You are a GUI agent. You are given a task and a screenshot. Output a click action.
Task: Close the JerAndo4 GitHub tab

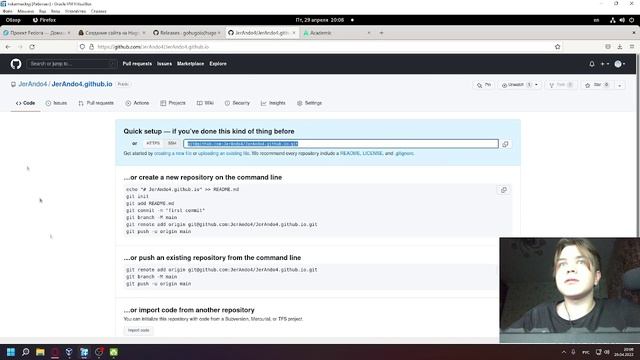(293, 33)
